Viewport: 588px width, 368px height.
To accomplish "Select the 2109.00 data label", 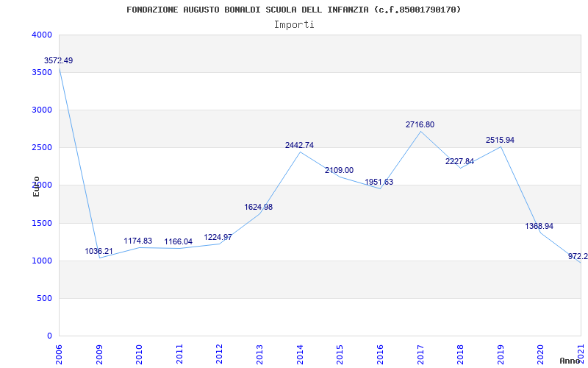I will coord(339,171).
